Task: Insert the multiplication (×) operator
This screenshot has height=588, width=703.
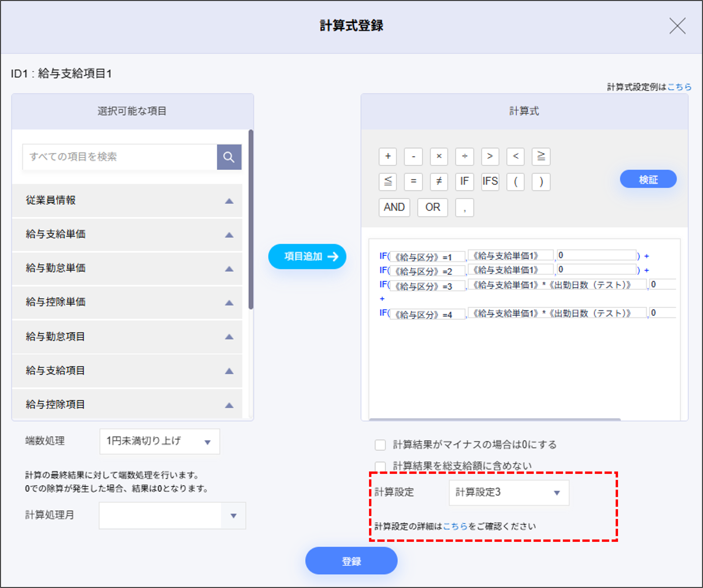Action: (439, 157)
